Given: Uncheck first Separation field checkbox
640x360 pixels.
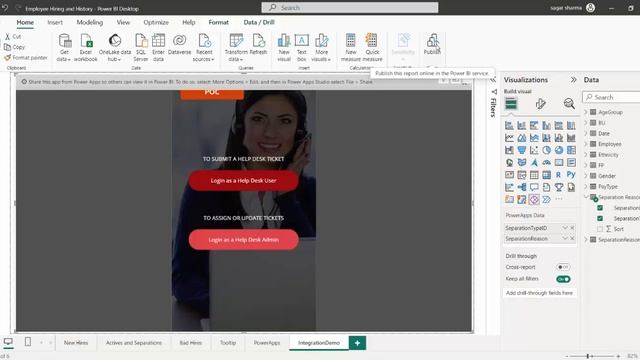Looking at the screenshot, I should (x=600, y=208).
